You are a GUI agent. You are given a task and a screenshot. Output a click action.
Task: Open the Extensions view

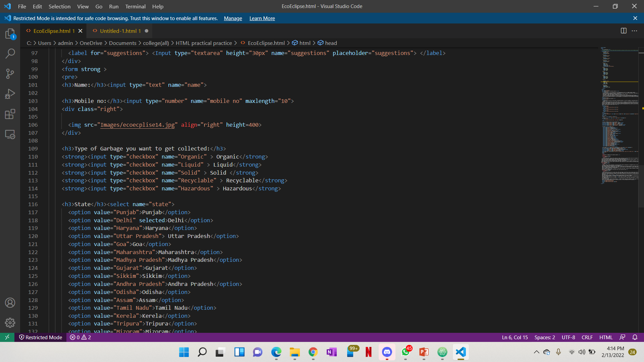10,114
